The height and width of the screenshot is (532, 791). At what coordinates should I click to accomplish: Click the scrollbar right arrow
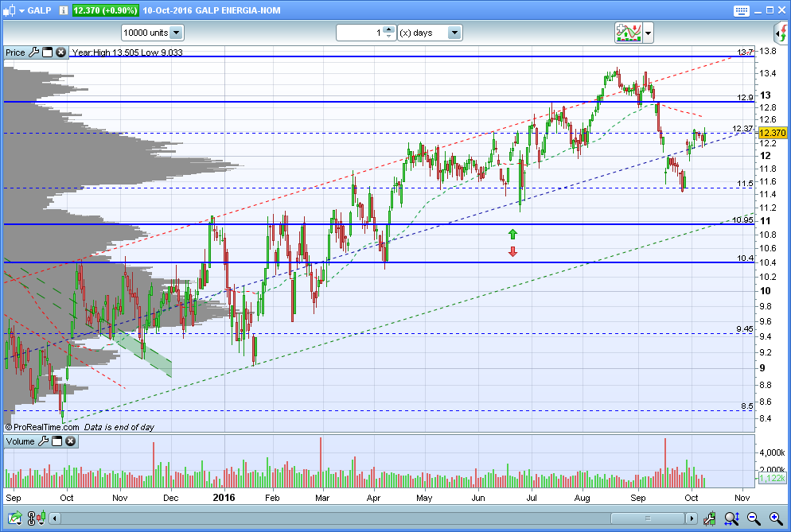point(691,518)
